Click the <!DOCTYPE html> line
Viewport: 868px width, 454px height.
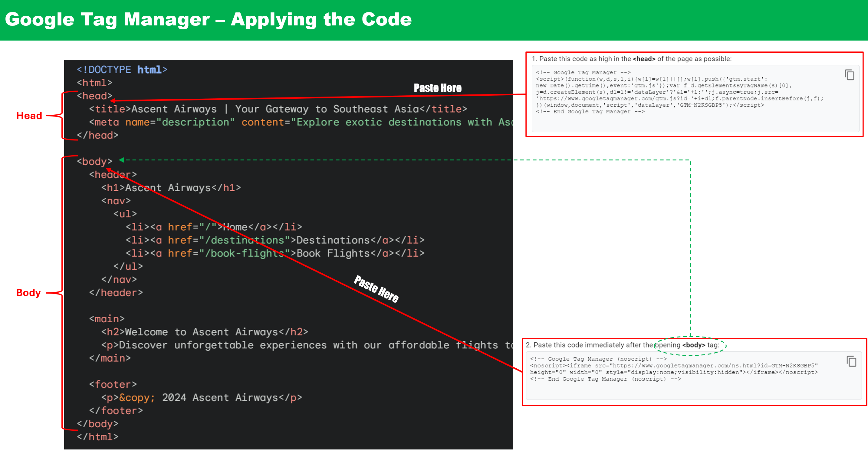(x=122, y=70)
